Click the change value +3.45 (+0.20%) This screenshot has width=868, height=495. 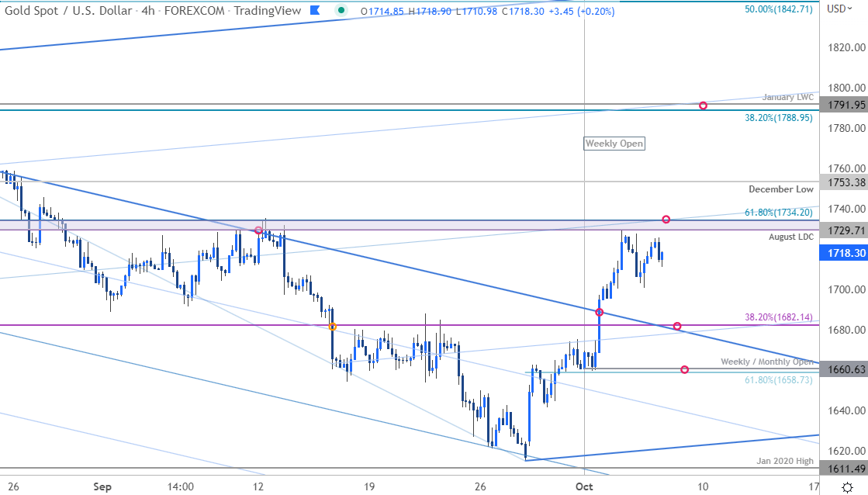tap(581, 11)
